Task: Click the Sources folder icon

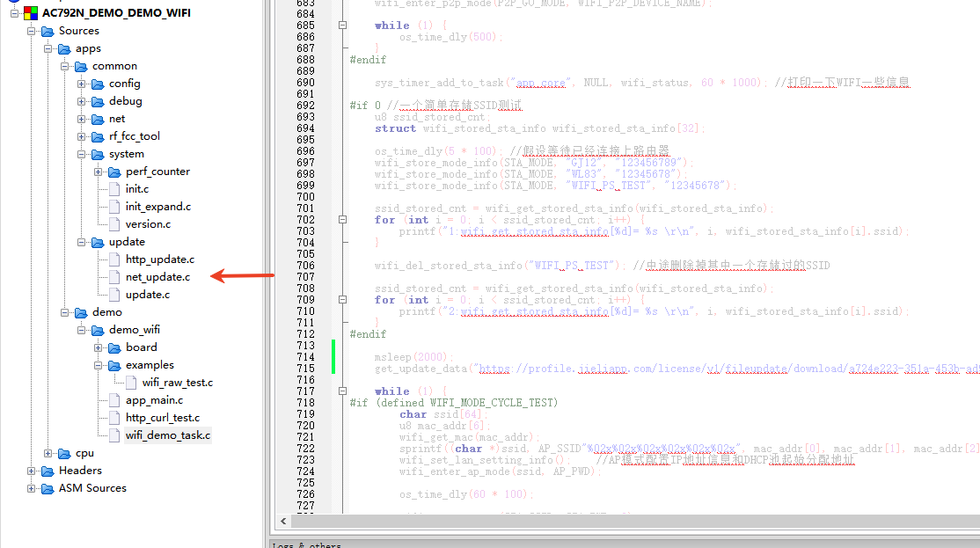Action: [x=48, y=31]
